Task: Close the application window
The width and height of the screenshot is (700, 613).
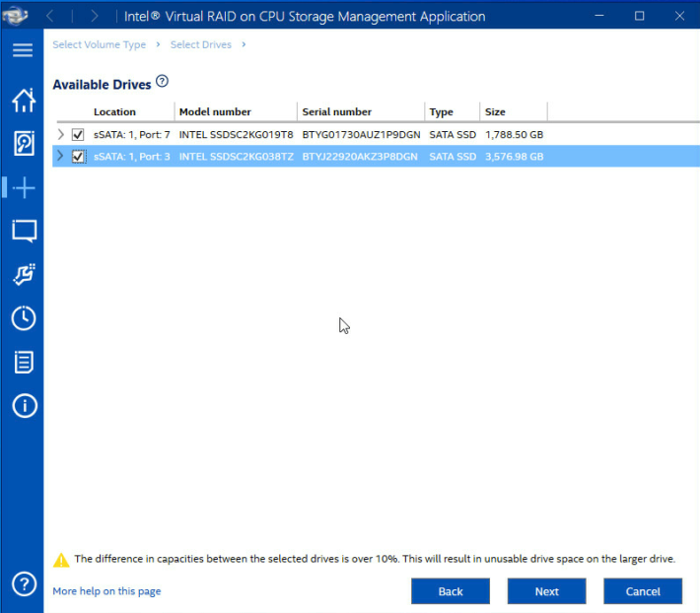Action: (x=679, y=16)
